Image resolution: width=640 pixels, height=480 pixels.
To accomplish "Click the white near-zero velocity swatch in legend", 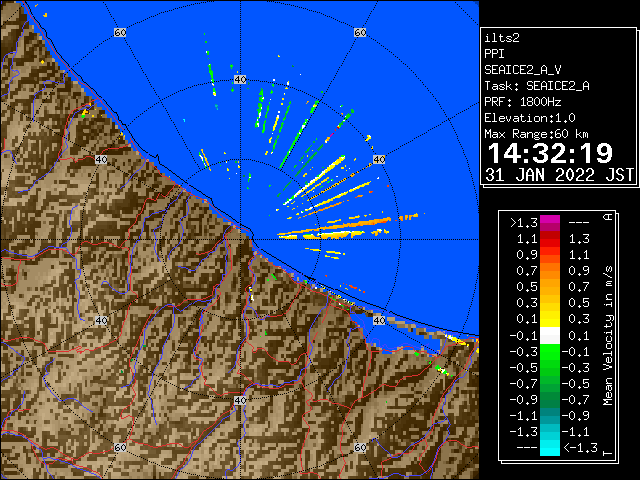I will point(550,336).
